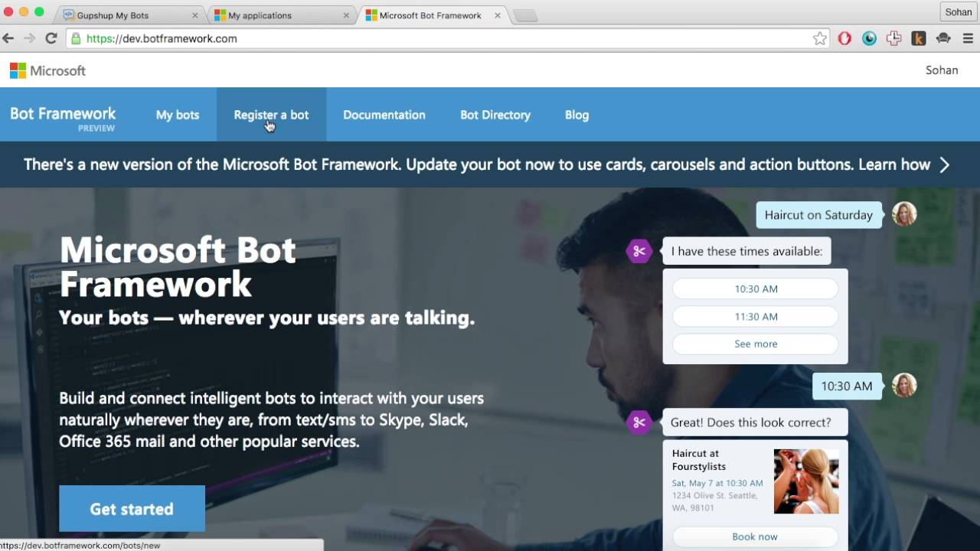Click the 'Haircut at Fourstylists' card title
This screenshot has height=551, width=980.
coord(699,460)
